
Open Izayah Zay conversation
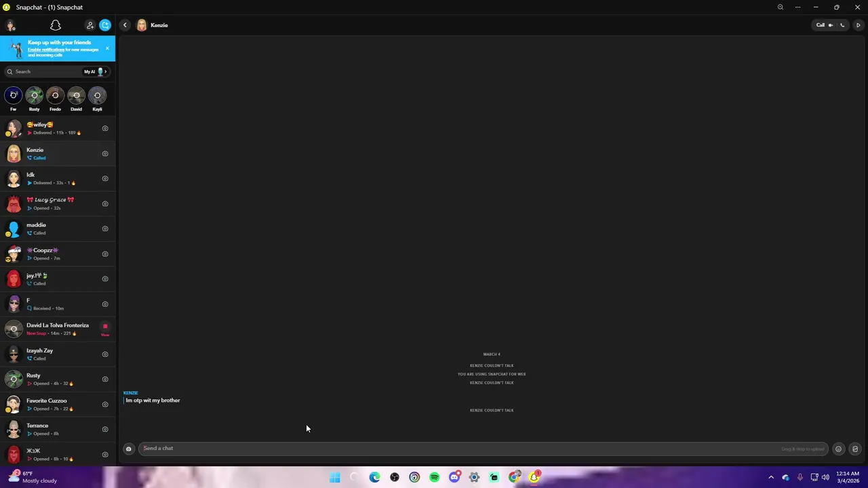tap(58, 354)
